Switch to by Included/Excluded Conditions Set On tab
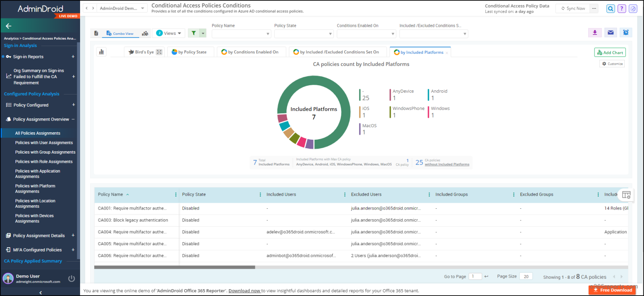This screenshot has width=644, height=296. click(337, 52)
